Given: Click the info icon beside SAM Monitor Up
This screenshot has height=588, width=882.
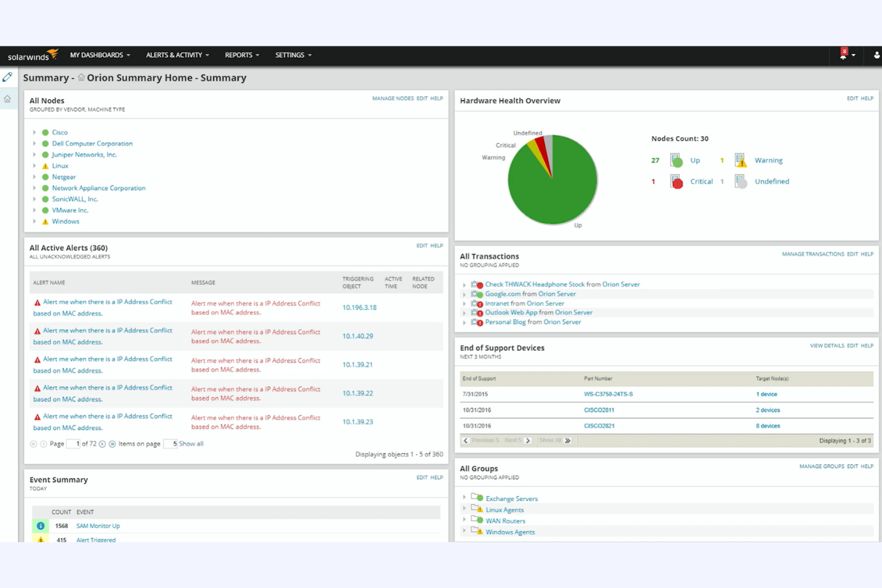Looking at the screenshot, I should click(x=40, y=525).
